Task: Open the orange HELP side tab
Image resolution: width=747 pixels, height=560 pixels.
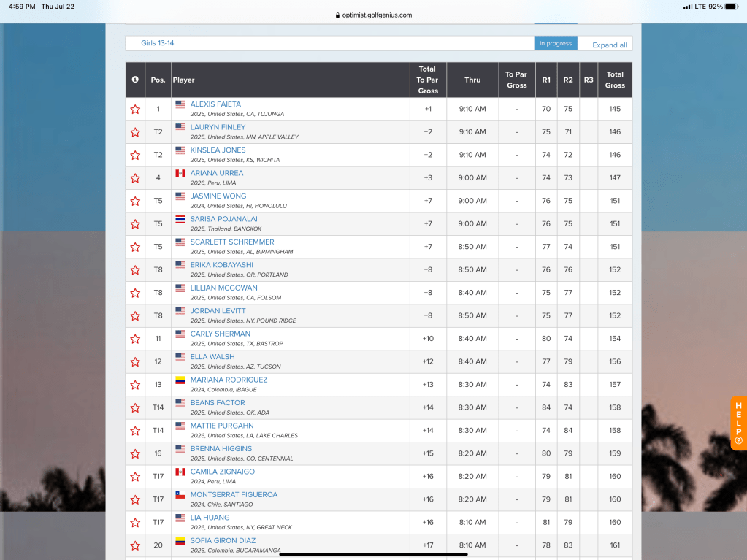Action: coord(738,423)
